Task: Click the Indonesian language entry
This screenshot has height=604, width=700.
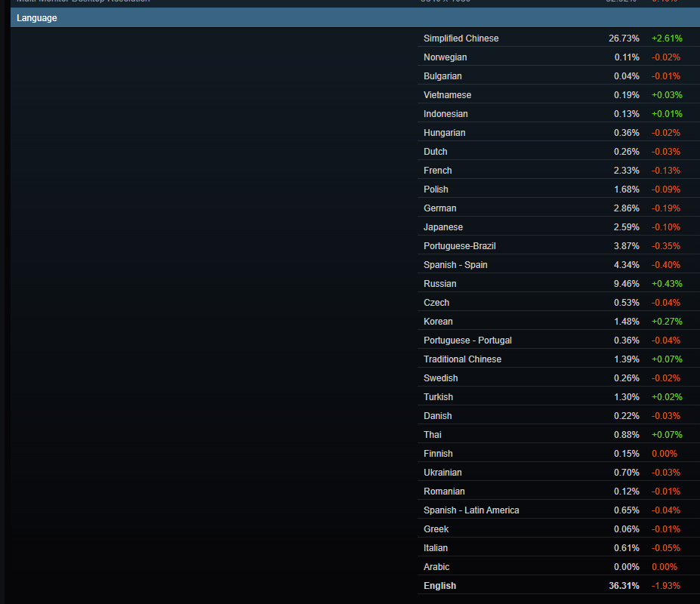Action: pos(446,114)
